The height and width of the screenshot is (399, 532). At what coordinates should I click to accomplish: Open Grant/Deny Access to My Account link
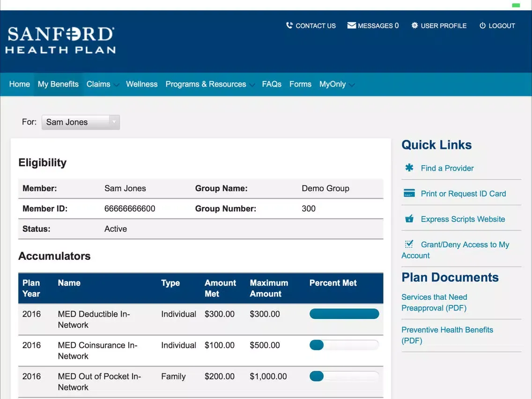tap(455, 250)
